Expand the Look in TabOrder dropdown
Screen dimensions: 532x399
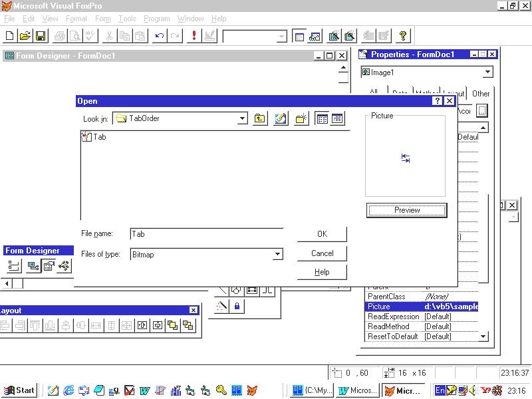[x=242, y=118]
